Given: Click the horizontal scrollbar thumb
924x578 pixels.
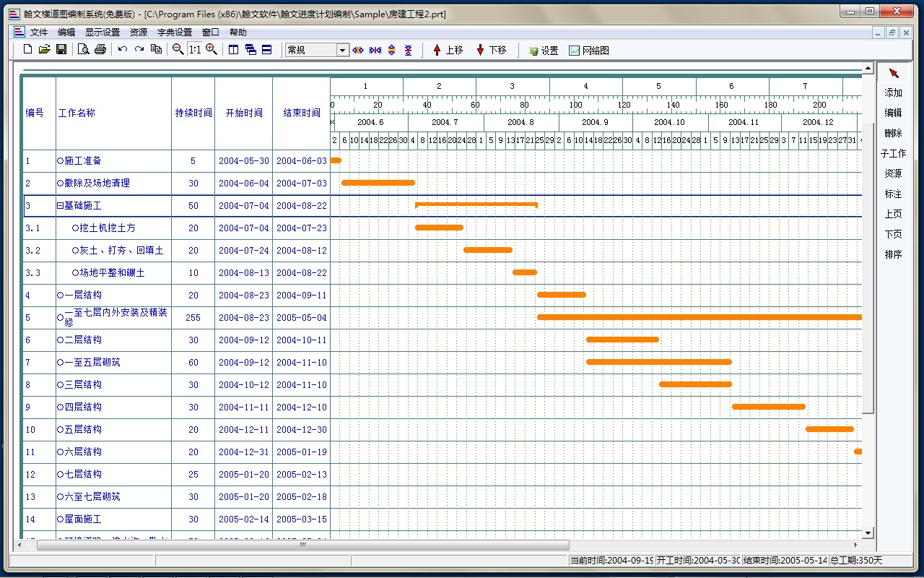Looking at the screenshot, I should pyautogui.click(x=303, y=545).
